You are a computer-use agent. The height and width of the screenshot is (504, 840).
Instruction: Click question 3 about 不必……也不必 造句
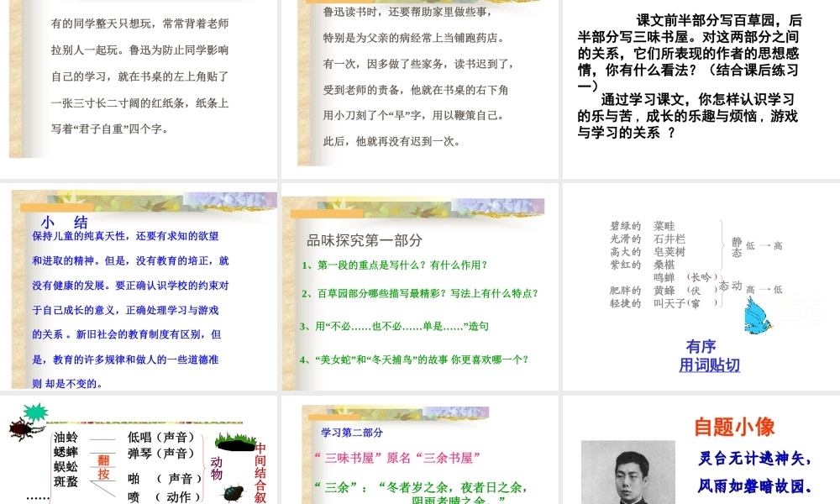(x=394, y=326)
